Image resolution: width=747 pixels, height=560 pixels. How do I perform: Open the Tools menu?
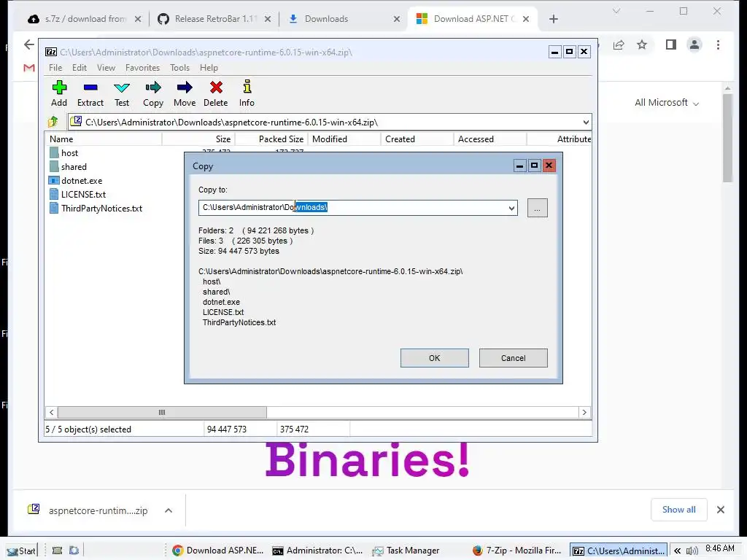click(x=179, y=68)
